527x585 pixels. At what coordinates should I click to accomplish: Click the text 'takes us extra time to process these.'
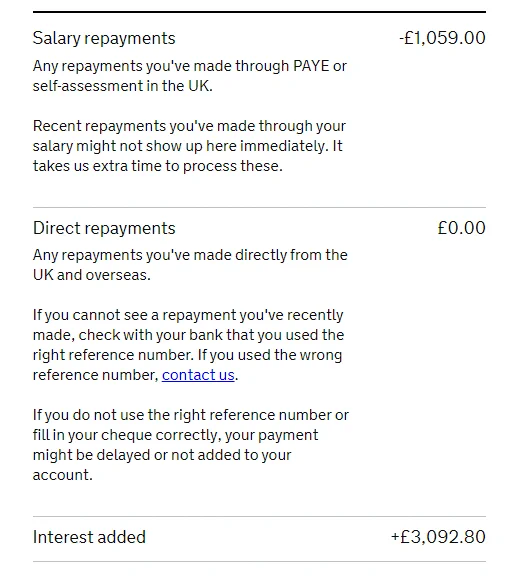click(158, 166)
